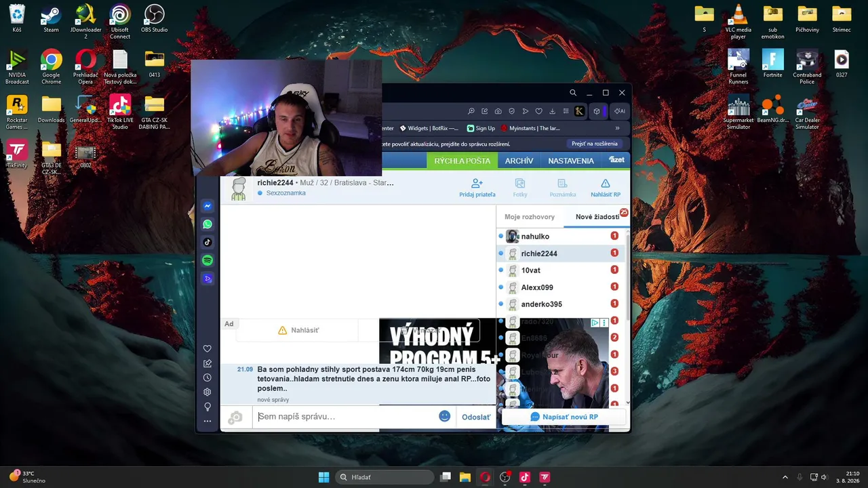Expand the hidden bookmarks chevron
Screen dimensions: 868x488
coord(617,128)
